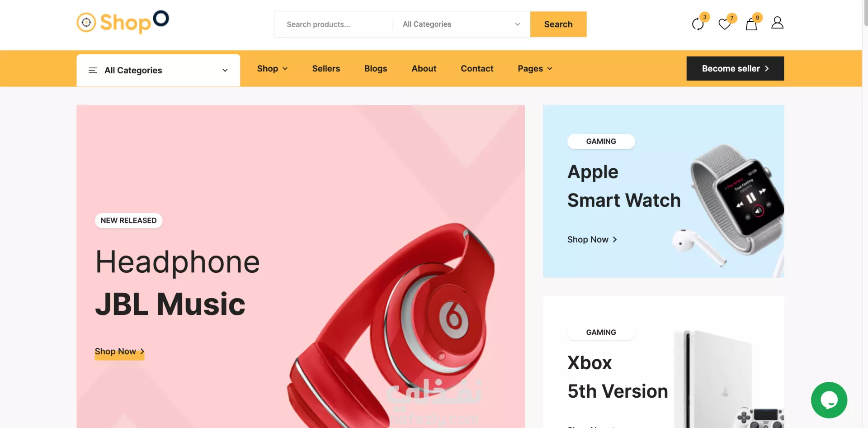Click Shop Now under JBL Music
868x428 pixels.
pyautogui.click(x=119, y=352)
